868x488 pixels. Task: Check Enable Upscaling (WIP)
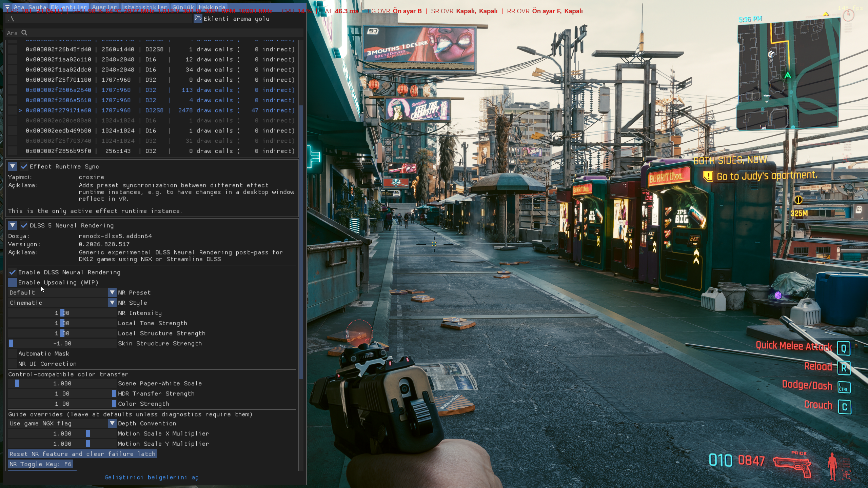coord(13,282)
